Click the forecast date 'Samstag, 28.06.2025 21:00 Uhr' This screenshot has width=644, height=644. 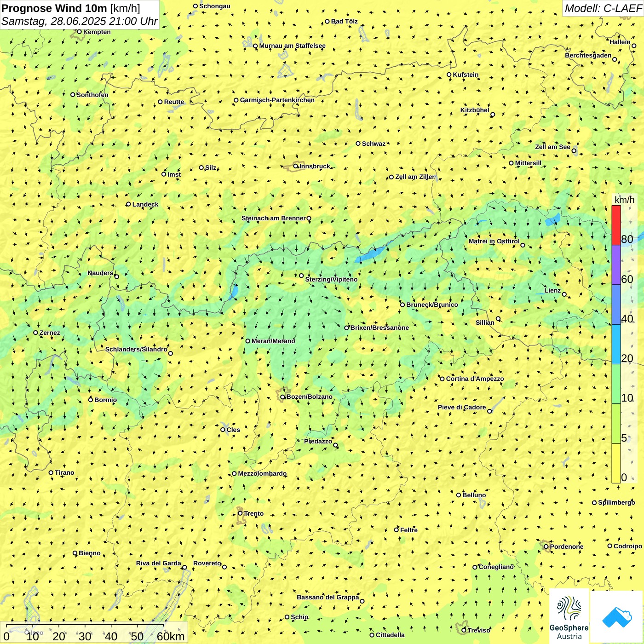(80, 21)
